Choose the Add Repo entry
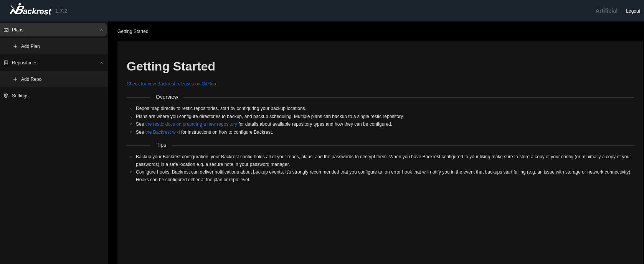Viewport: 644px width, 264px height. point(31,79)
